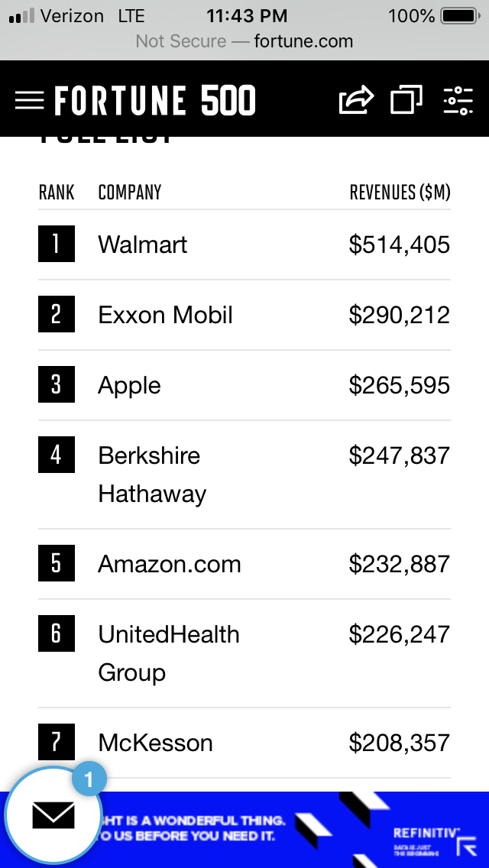Open the overlapping squares icon

(x=406, y=101)
